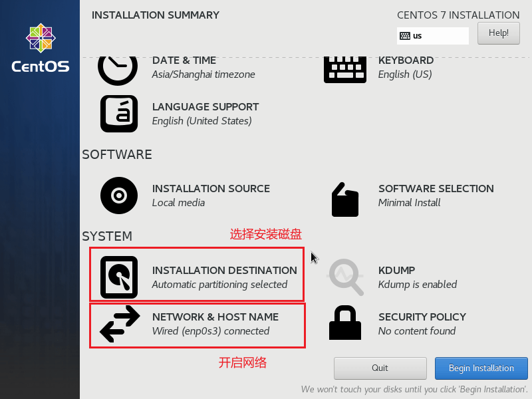Click the us keyboard layout indicator
The height and width of the screenshot is (399, 532).
[433, 36]
